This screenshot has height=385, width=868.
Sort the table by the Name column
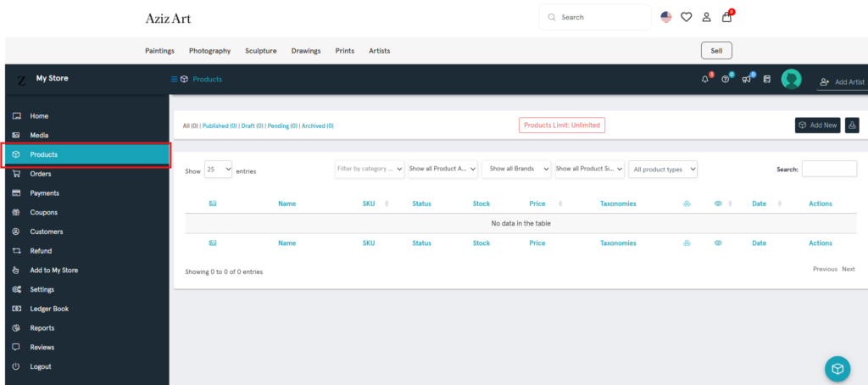(x=287, y=204)
